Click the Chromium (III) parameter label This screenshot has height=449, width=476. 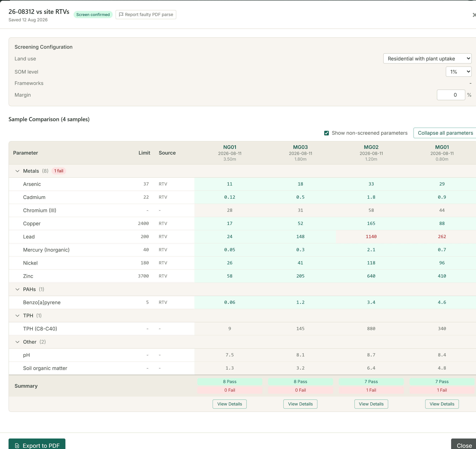click(39, 210)
